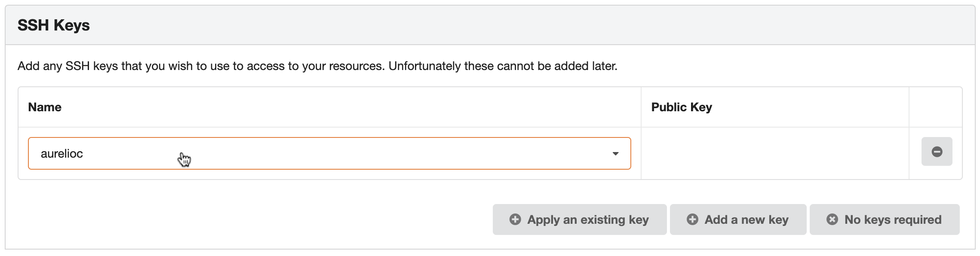The width and height of the screenshot is (980, 256).
Task: Click the Public Key column header
Action: click(x=682, y=107)
